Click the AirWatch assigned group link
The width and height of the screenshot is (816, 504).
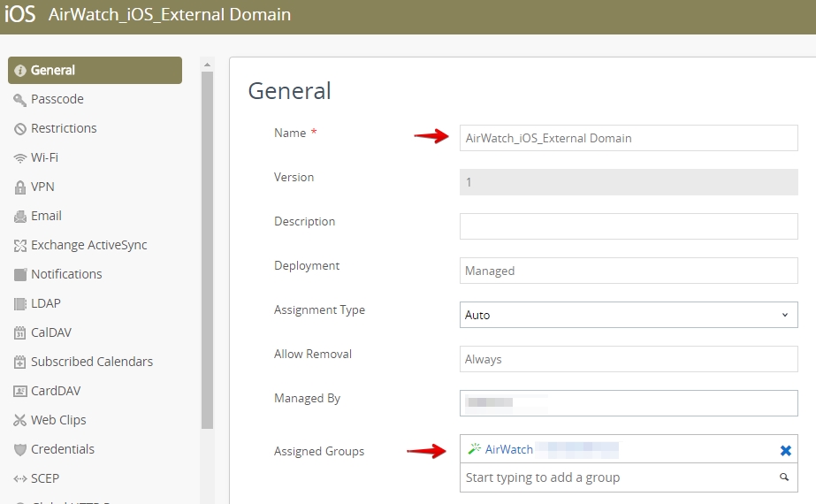tap(509, 449)
